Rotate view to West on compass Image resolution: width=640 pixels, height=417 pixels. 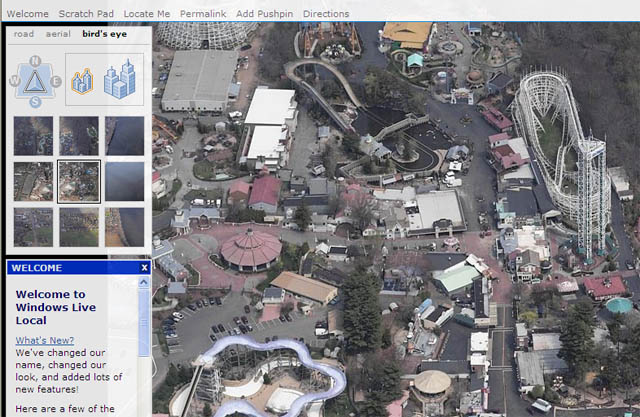coord(14,81)
